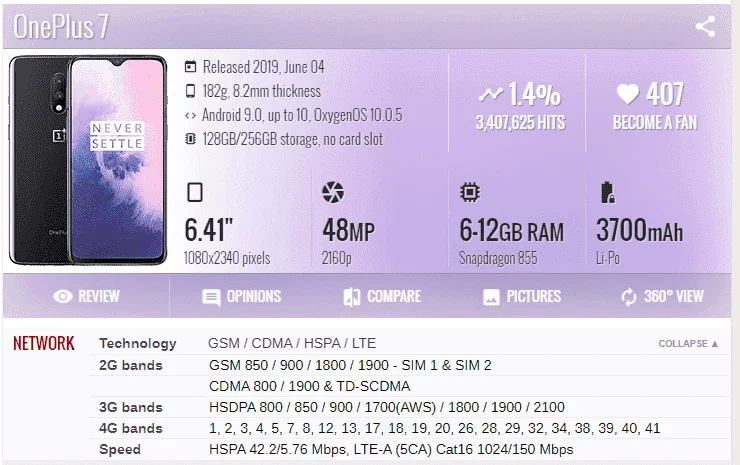Click the 'Li-Po' battery type text

(608, 258)
